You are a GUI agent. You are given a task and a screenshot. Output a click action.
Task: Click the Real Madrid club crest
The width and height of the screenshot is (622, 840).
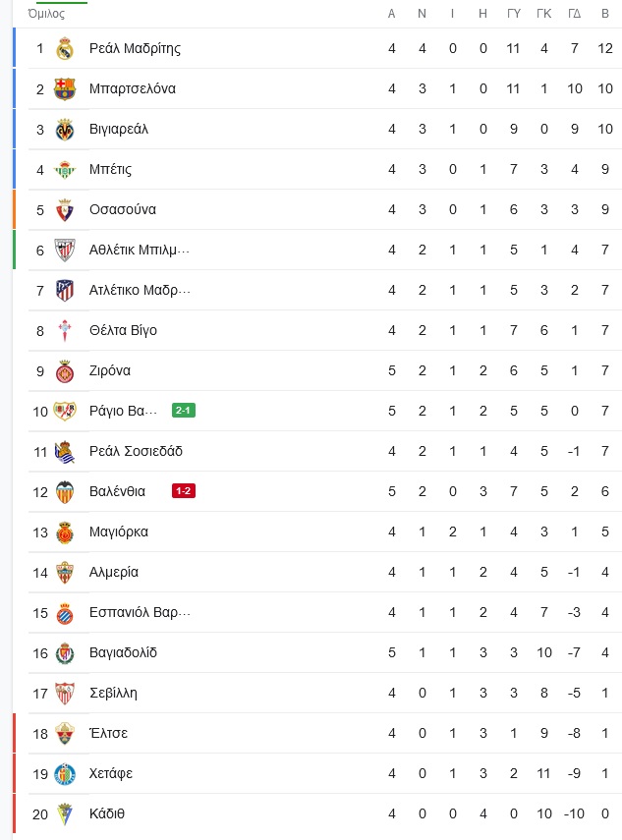click(65, 49)
